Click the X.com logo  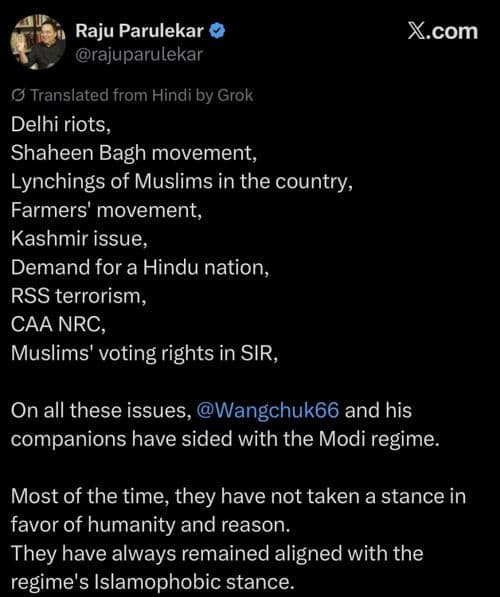tap(443, 31)
